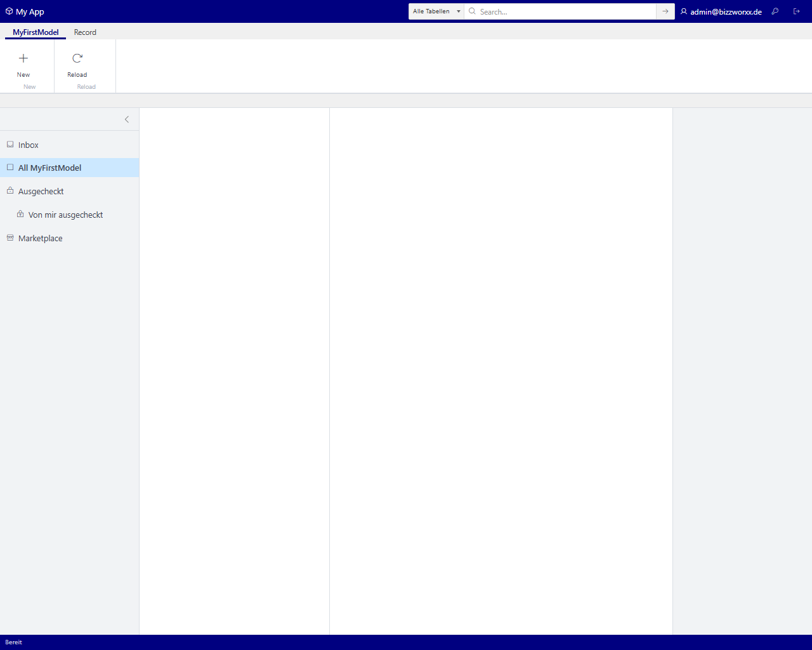Click the Bereit status bar text

pos(13,642)
